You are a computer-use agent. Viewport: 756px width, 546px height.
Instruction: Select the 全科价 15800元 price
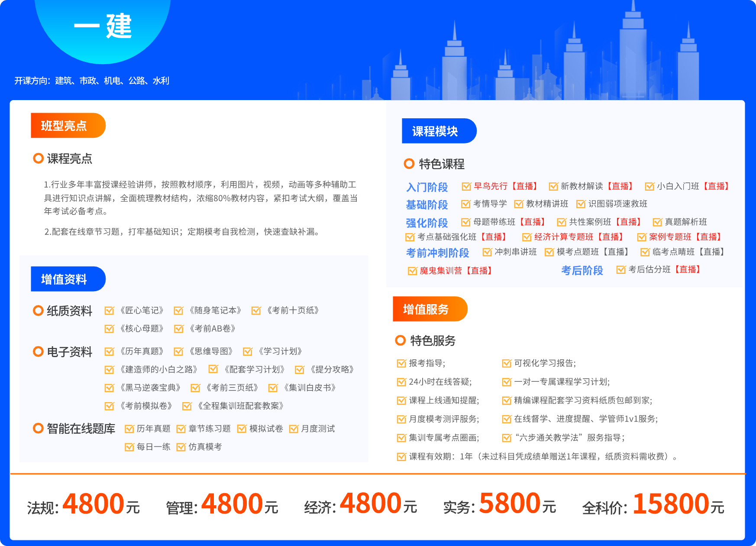[653, 505]
